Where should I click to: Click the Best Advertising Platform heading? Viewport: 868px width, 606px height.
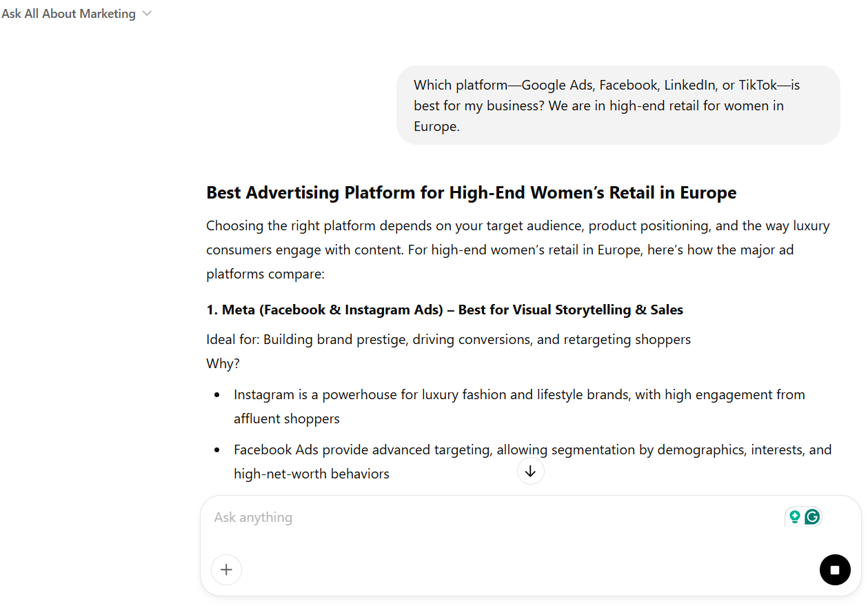[x=471, y=192]
